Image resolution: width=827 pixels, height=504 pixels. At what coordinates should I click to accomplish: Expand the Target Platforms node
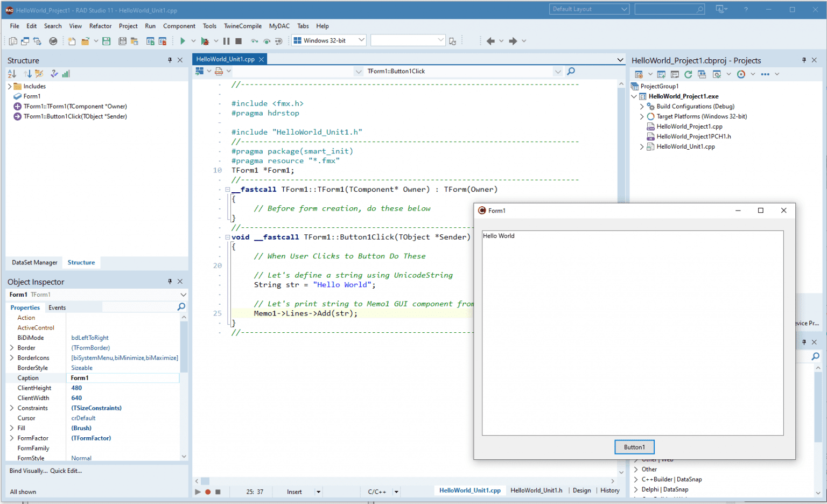coord(642,116)
